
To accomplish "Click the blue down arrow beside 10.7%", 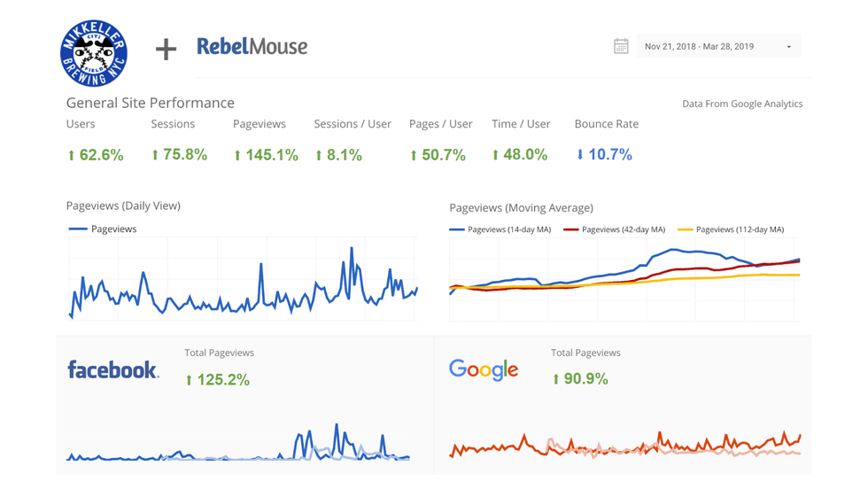I will pos(580,155).
